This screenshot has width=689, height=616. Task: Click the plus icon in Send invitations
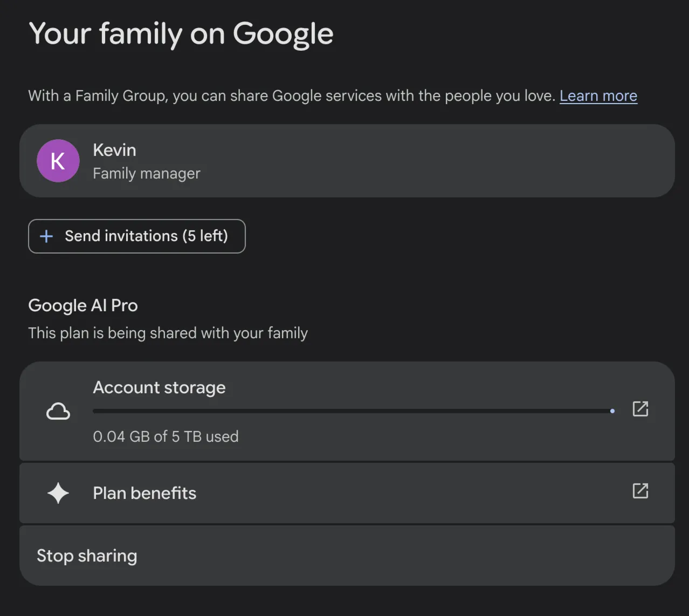click(46, 236)
